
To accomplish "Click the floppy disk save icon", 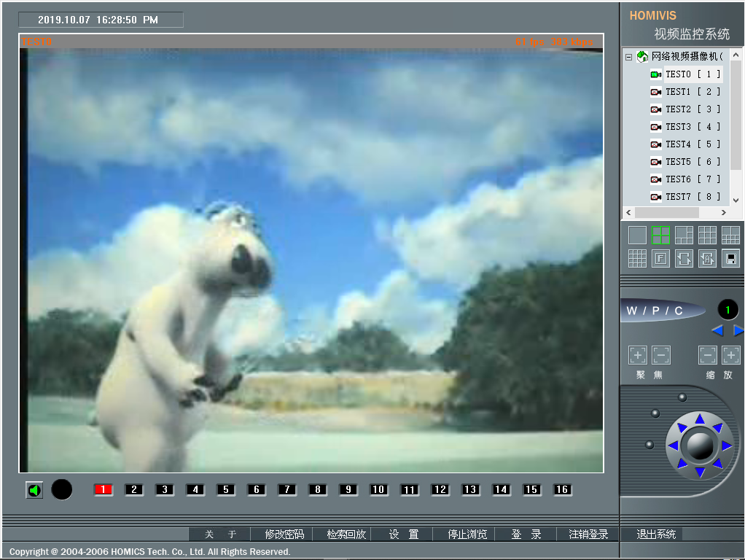I will (x=730, y=259).
